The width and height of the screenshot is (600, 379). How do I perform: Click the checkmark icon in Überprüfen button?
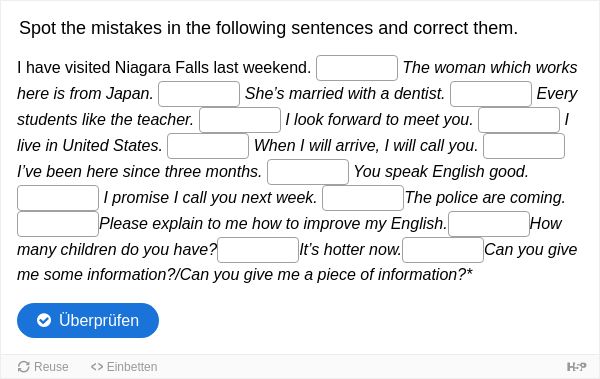coord(44,320)
